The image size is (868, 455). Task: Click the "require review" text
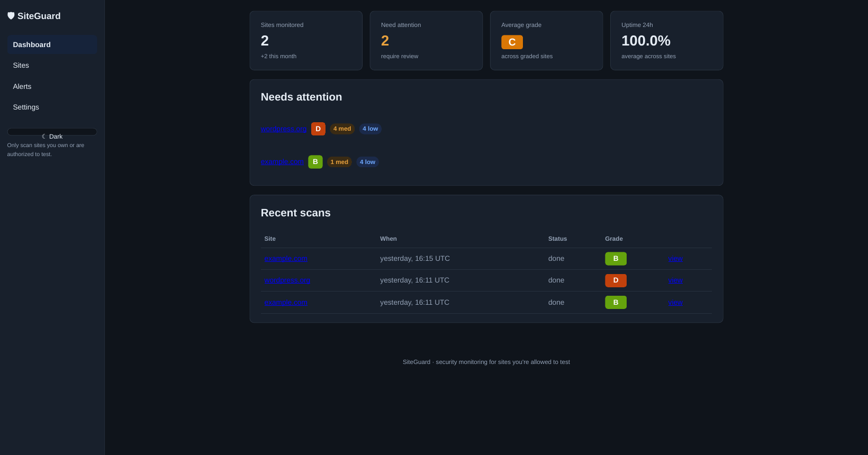[x=400, y=56]
